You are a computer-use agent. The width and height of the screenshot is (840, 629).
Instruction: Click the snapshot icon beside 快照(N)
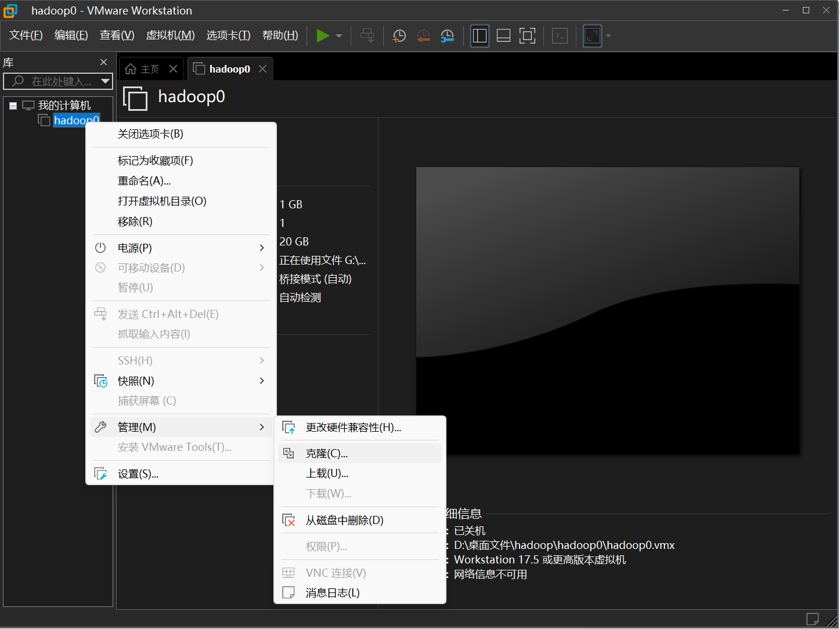(100, 381)
